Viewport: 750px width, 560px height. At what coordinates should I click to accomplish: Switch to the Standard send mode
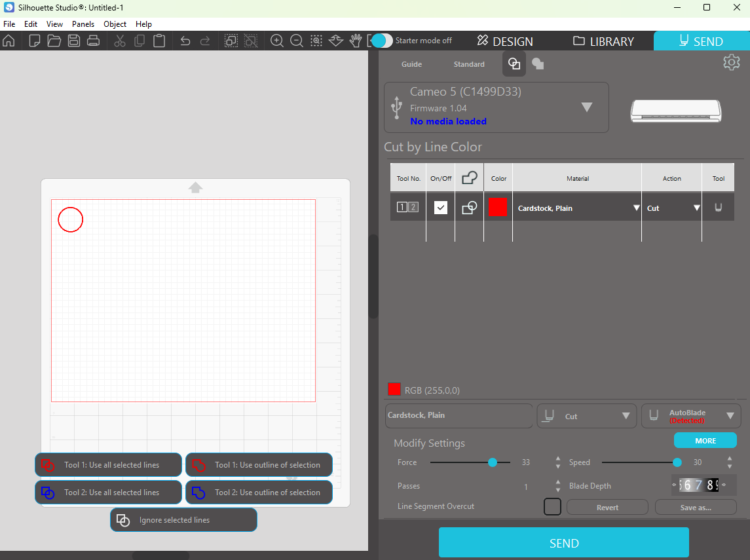[469, 64]
